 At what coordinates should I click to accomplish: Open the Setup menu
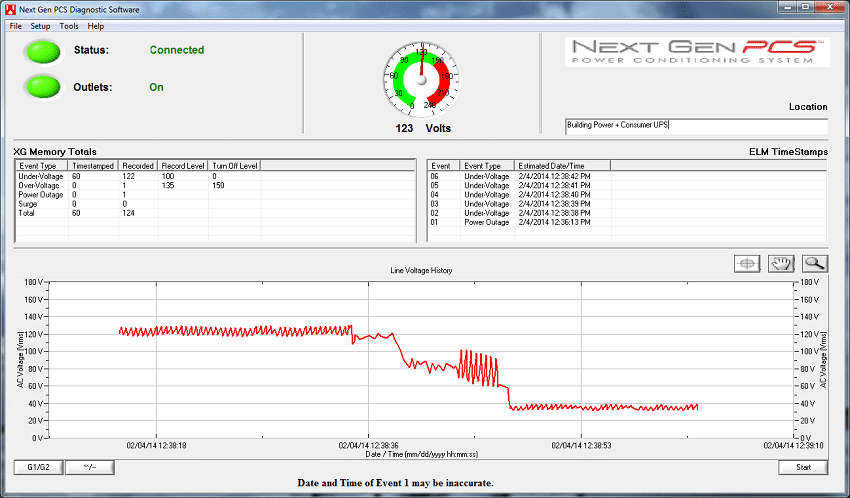click(40, 26)
